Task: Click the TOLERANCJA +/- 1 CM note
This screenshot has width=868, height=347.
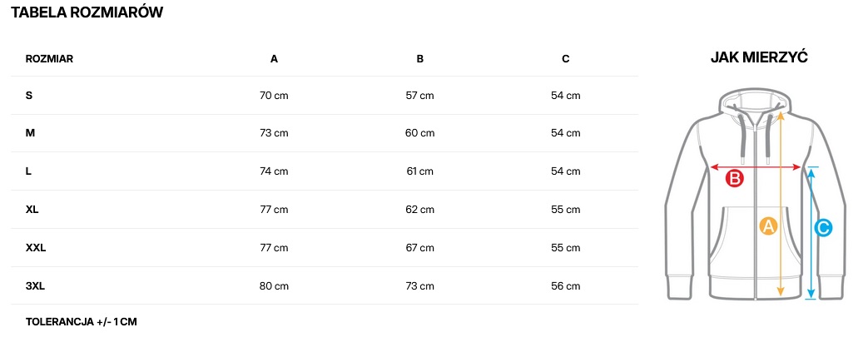Action: [82, 322]
